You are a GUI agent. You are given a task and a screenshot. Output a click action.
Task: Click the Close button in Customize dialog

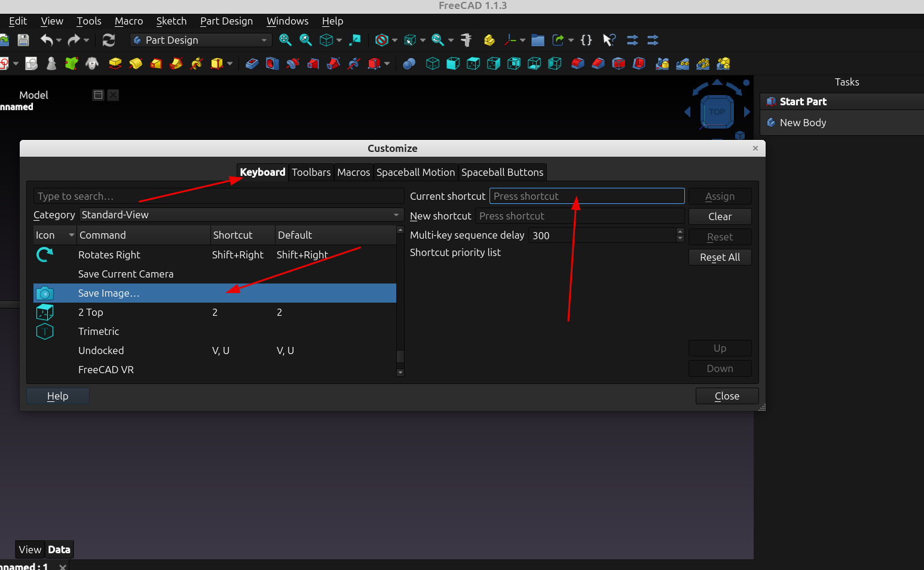[727, 396]
